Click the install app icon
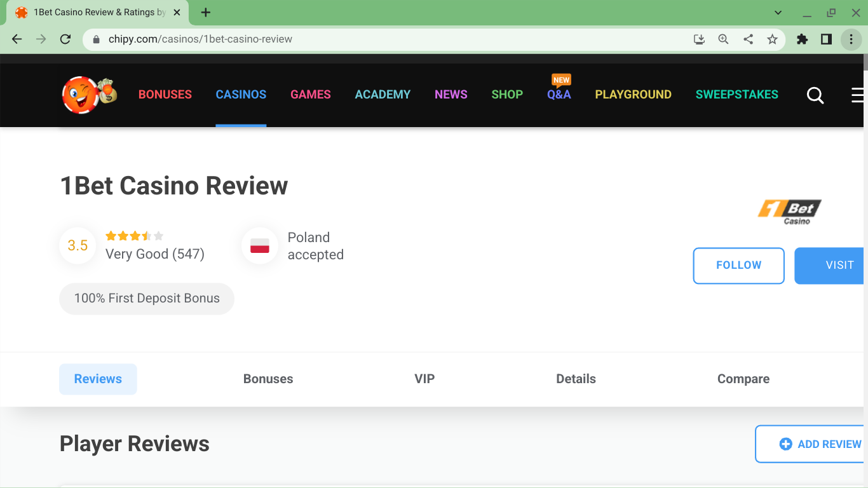The width and height of the screenshot is (868, 488). (x=699, y=39)
